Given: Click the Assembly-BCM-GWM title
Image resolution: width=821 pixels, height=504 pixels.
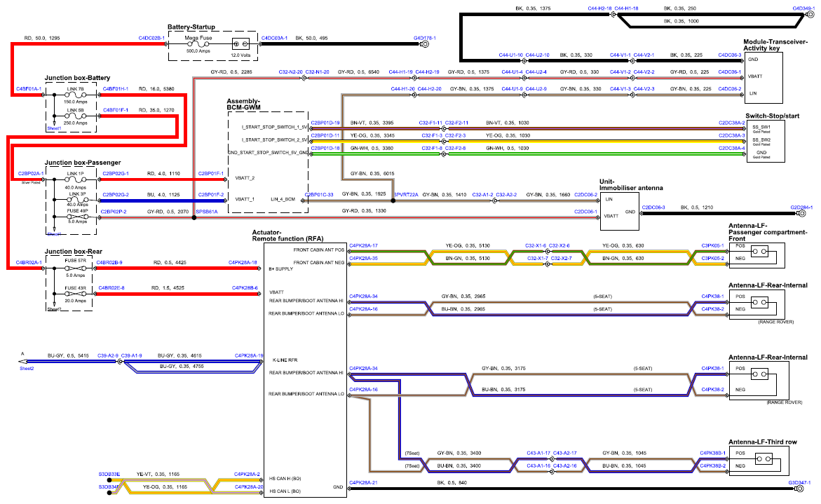Looking at the screenshot, I should click(x=243, y=104).
